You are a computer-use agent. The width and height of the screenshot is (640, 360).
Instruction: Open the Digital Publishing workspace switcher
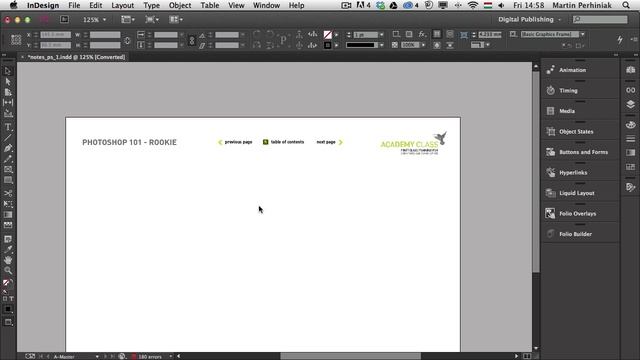[x=529, y=19]
